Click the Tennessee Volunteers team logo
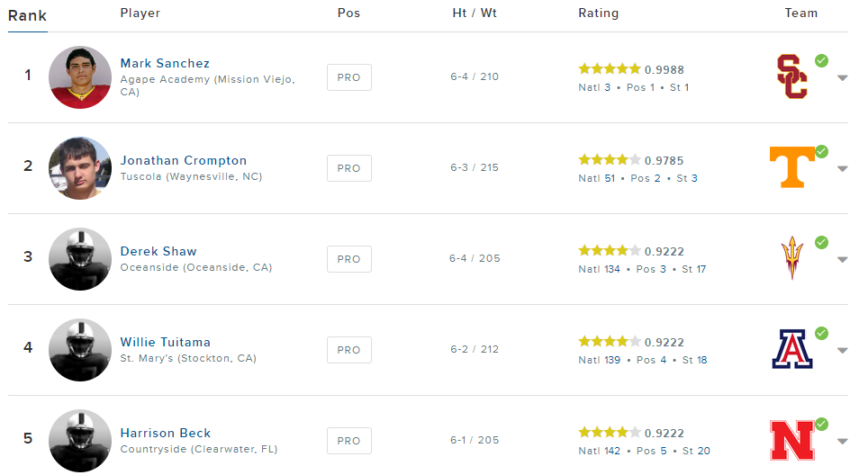 (792, 167)
